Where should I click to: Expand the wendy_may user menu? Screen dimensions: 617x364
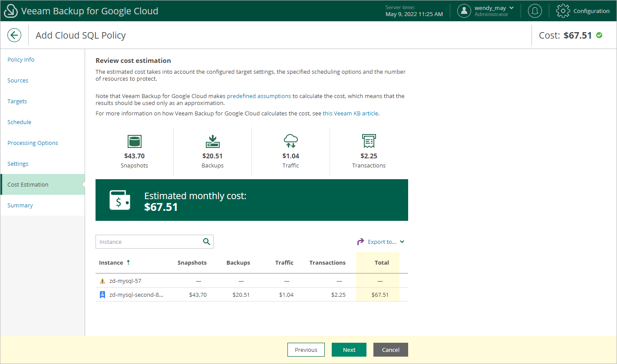(511, 8)
